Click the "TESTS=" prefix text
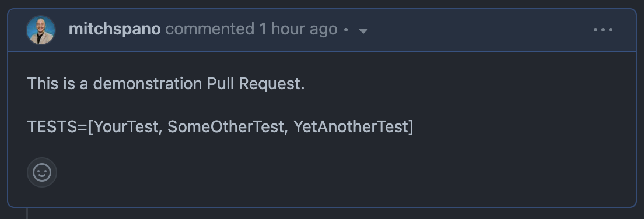This screenshot has width=644, height=219. tap(58, 127)
